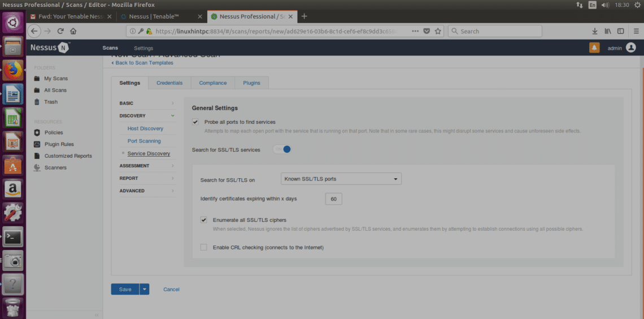
Task: Open the Save button dropdown arrow
Action: tap(144, 290)
